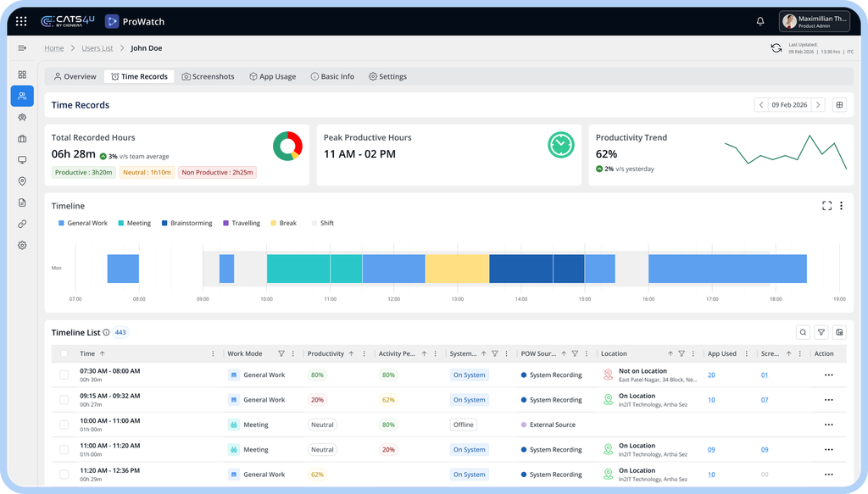
Task: Open the Maximillian user profile menu
Action: pos(815,21)
